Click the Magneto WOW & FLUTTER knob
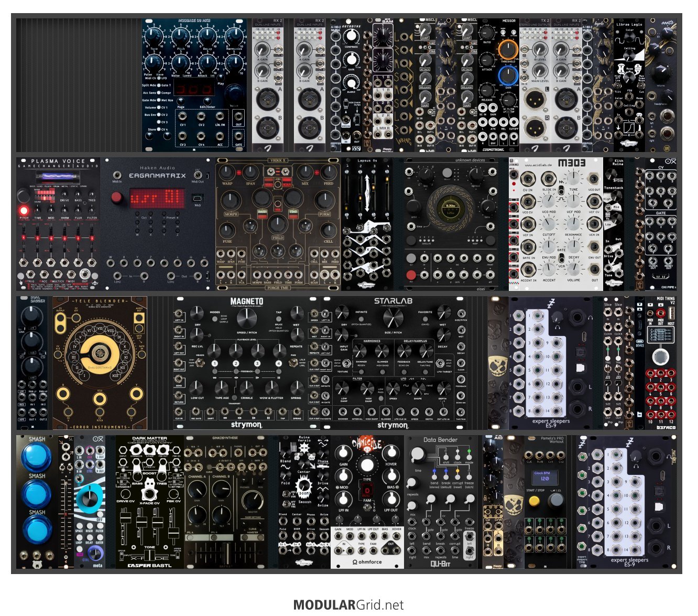This screenshot has width=698, height=616. [x=271, y=388]
